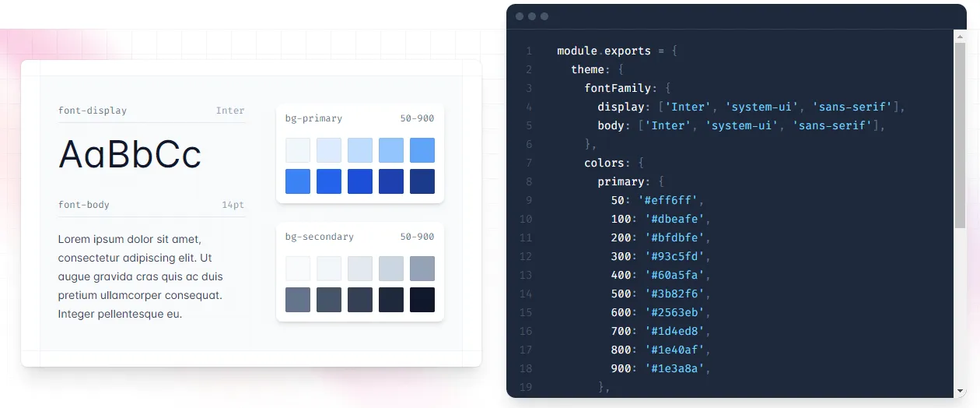Viewport: 980px width, 408px height.
Task: Click the scrollbar up arrow in code window
Action: tap(960, 37)
